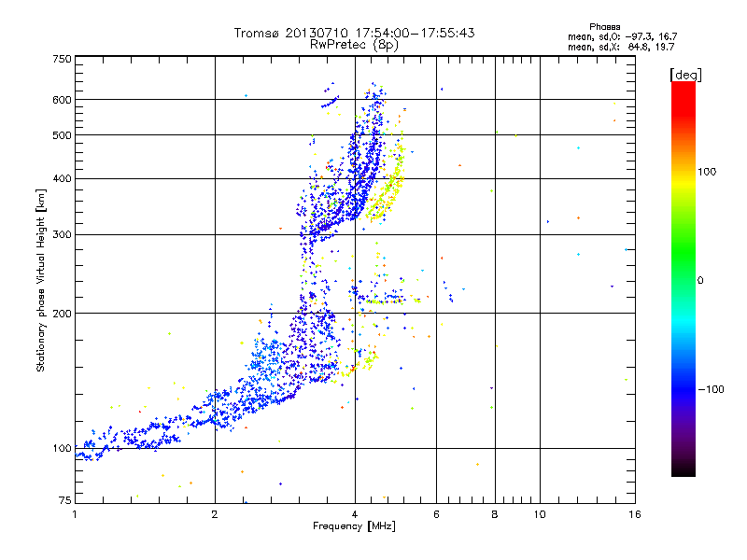Click the x-axis tick label "8"
The width and height of the screenshot is (747, 560).
[495, 514]
